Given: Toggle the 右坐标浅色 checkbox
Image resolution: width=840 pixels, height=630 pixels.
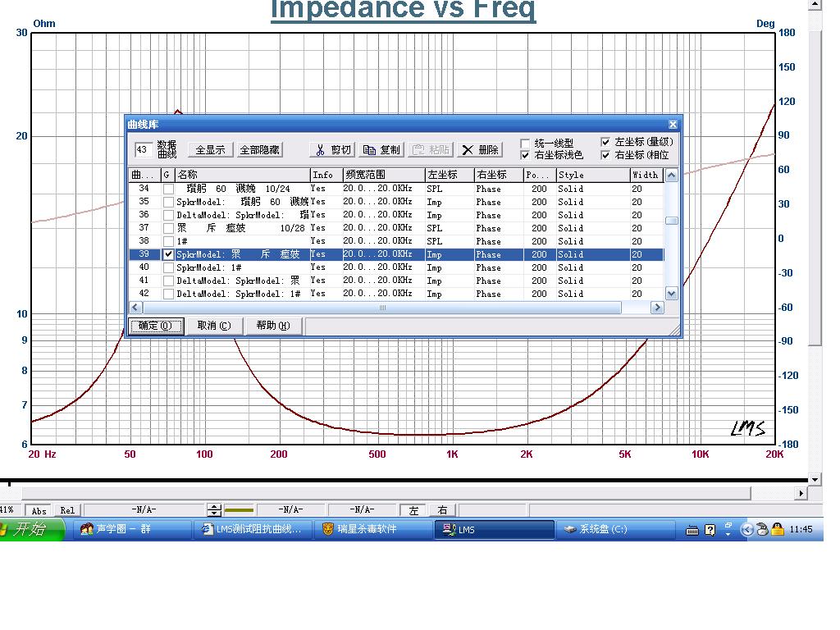Looking at the screenshot, I should click(x=525, y=155).
